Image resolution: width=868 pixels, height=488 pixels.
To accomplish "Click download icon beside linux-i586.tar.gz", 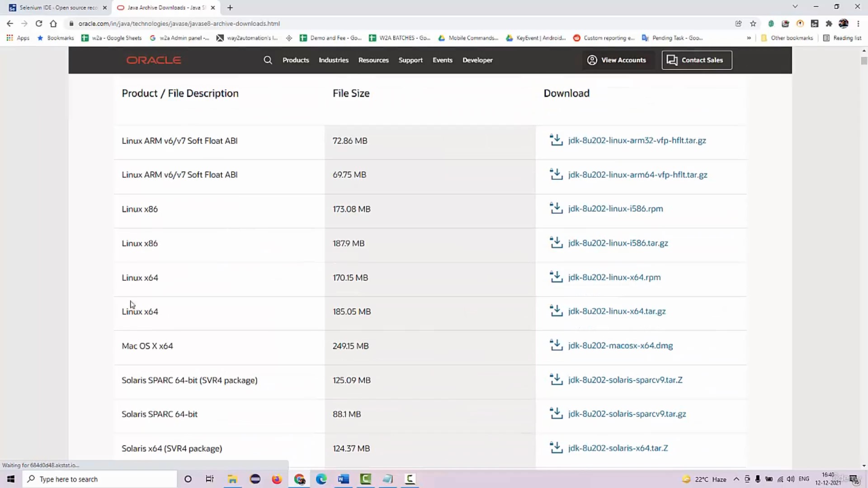I will (x=556, y=243).
